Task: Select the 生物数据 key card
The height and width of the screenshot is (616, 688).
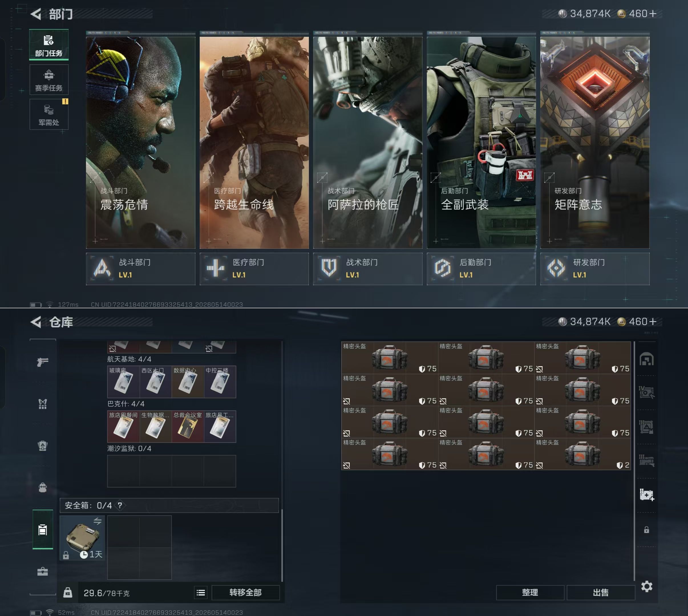Action: click(x=155, y=426)
